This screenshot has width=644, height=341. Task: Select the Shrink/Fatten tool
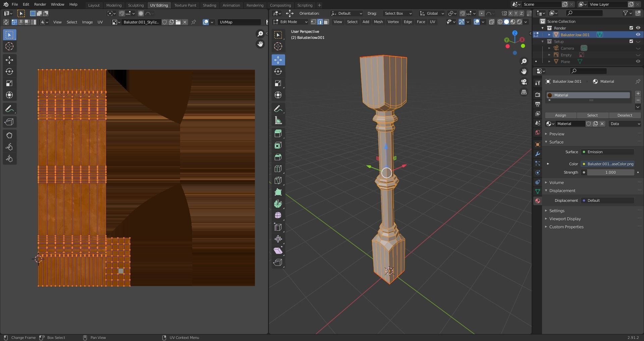(278, 239)
